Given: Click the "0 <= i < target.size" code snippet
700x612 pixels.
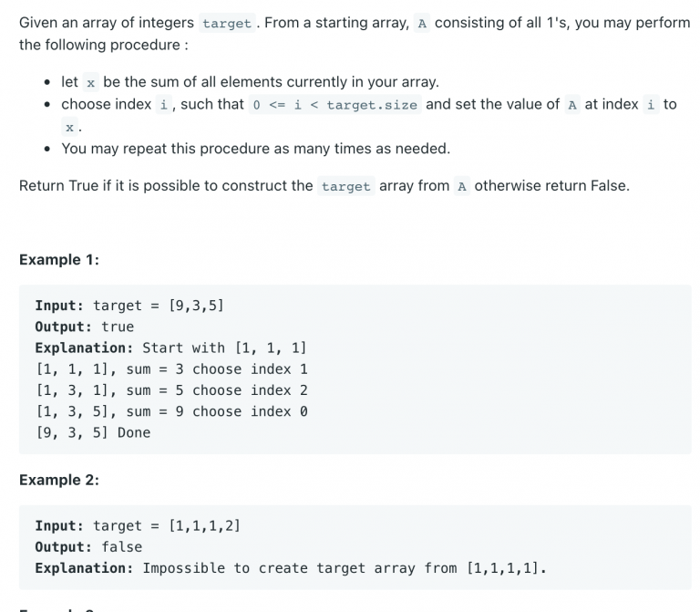Looking at the screenshot, I should 335,105.
